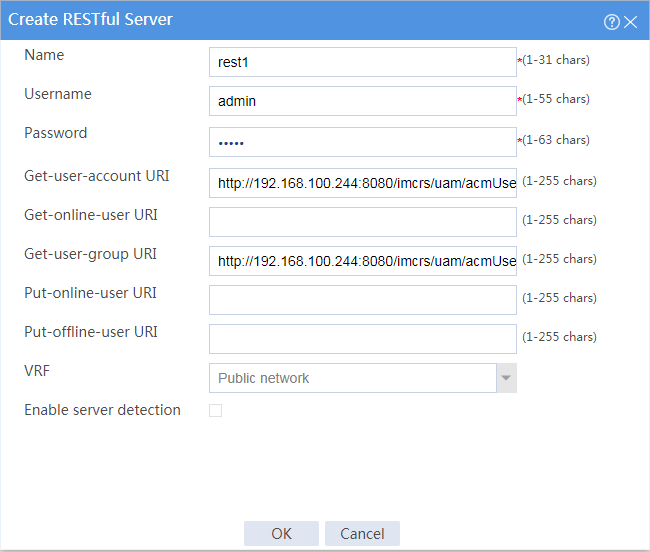Enable the server detection checkbox
The height and width of the screenshot is (552, 650).
click(216, 410)
